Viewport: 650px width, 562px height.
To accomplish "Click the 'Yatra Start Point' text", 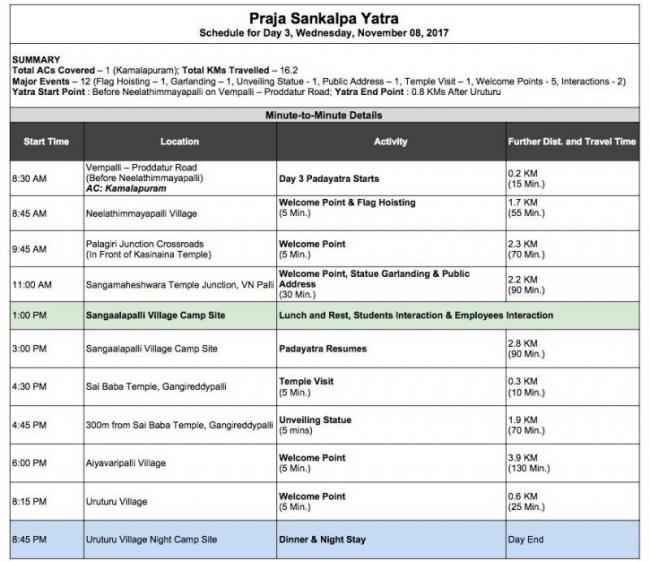I will coord(171,92).
